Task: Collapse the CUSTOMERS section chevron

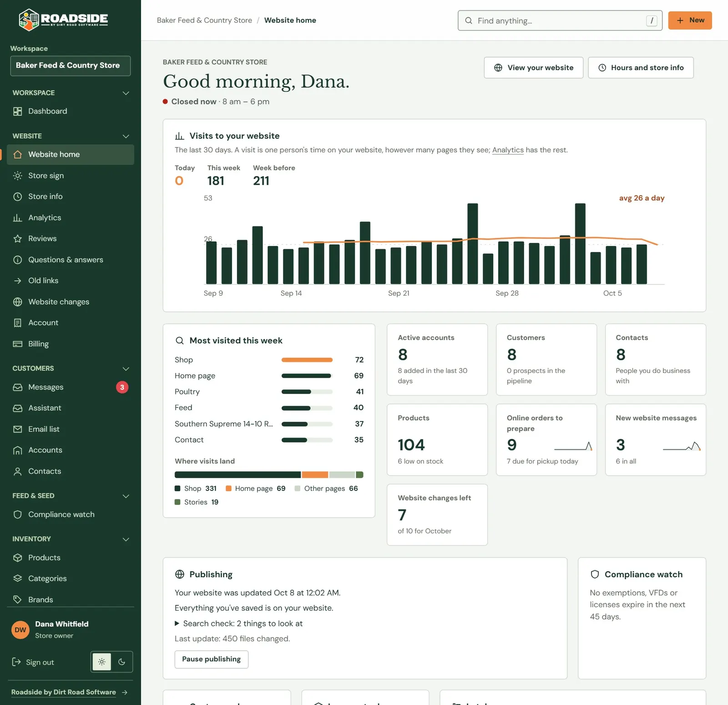Action: (x=126, y=369)
